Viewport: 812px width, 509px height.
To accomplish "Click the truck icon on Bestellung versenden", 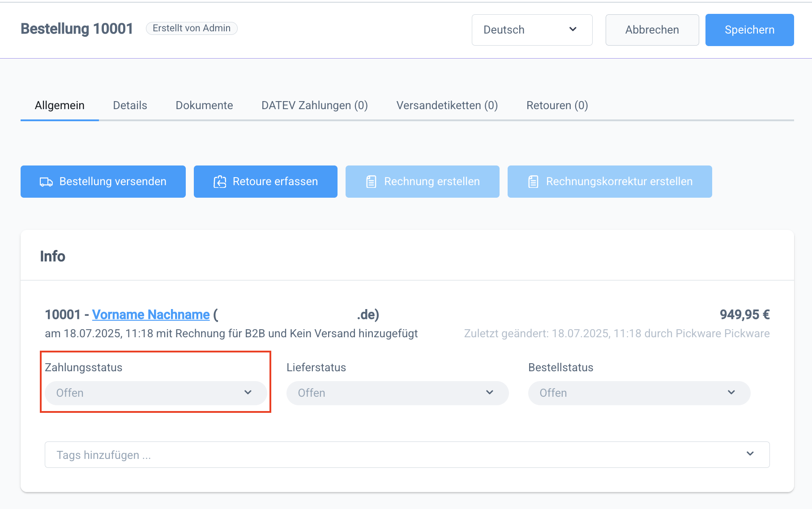I will [x=46, y=182].
